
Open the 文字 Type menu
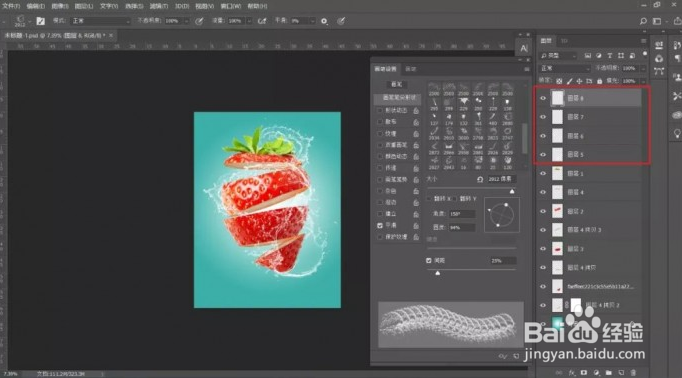click(x=109, y=6)
